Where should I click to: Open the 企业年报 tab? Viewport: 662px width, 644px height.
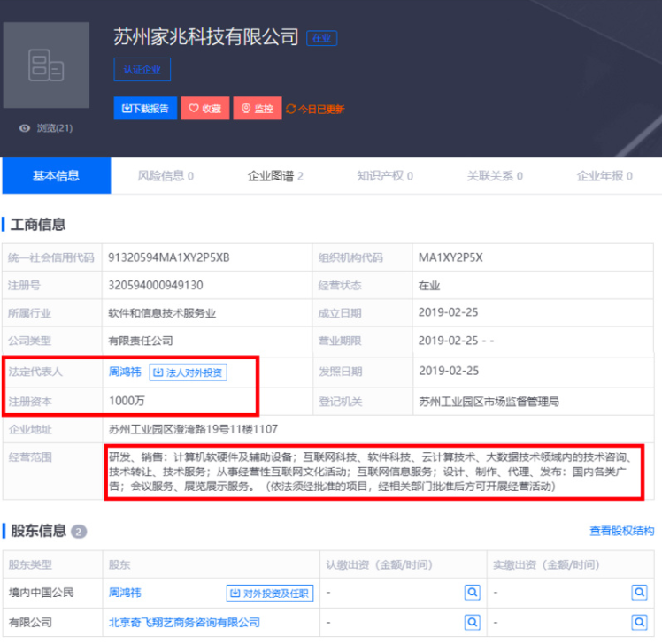click(x=604, y=175)
